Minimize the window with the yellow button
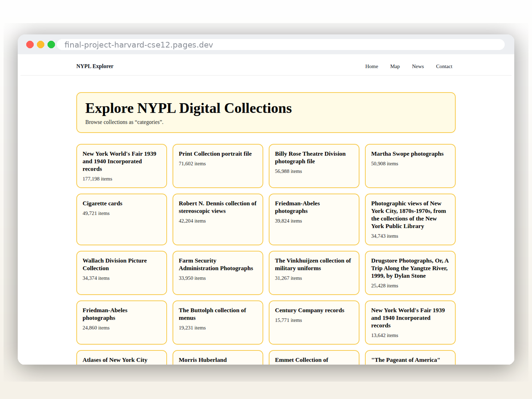 (41, 44)
